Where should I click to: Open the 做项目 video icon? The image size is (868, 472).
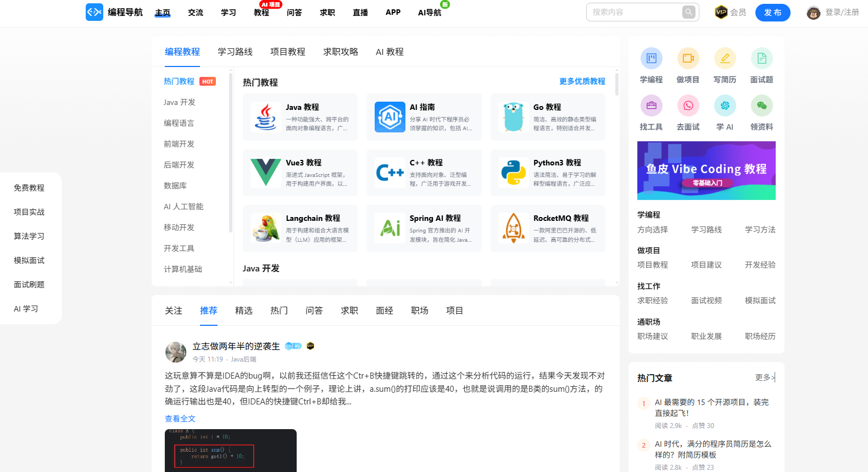coord(688,58)
